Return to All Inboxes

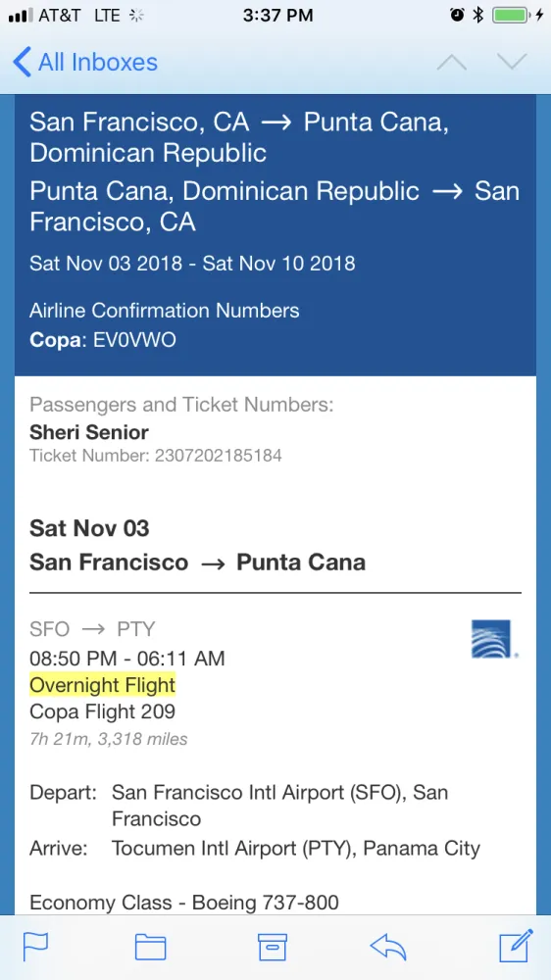pos(85,63)
